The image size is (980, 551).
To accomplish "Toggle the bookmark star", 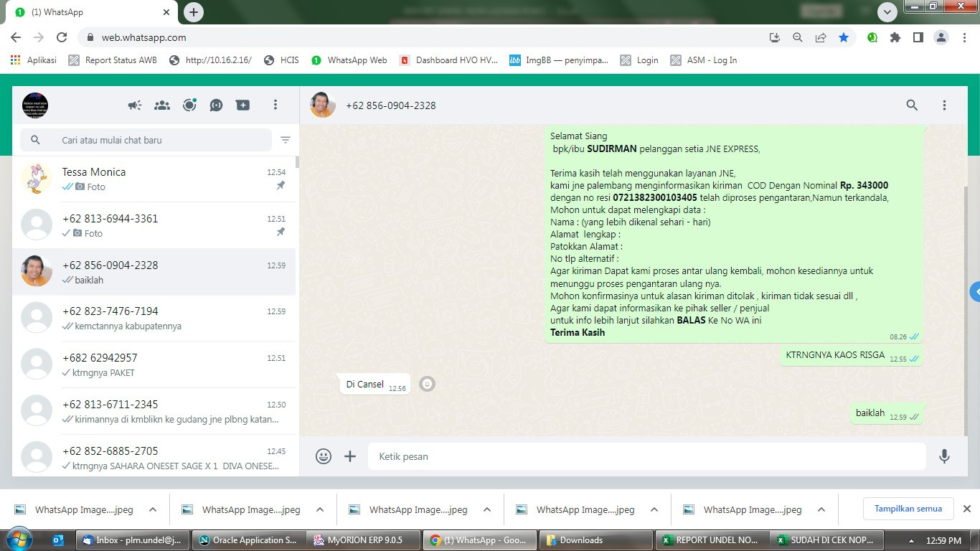I will [844, 37].
